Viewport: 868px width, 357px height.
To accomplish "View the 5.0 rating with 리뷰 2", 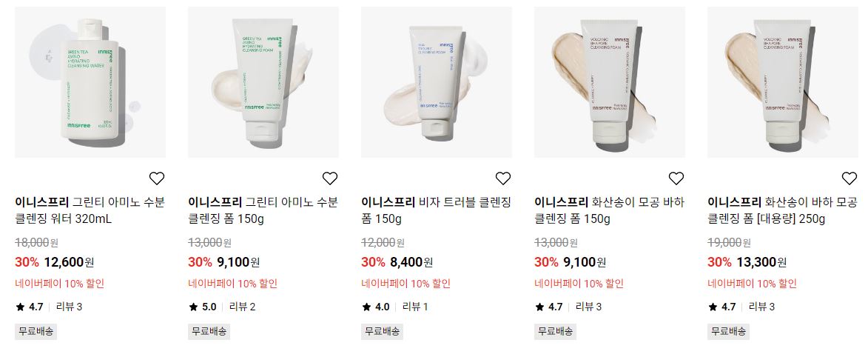I will pyautogui.click(x=222, y=307).
